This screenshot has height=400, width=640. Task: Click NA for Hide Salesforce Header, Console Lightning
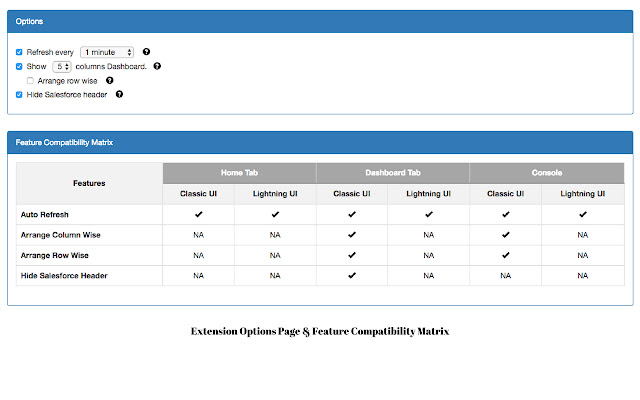point(582,276)
